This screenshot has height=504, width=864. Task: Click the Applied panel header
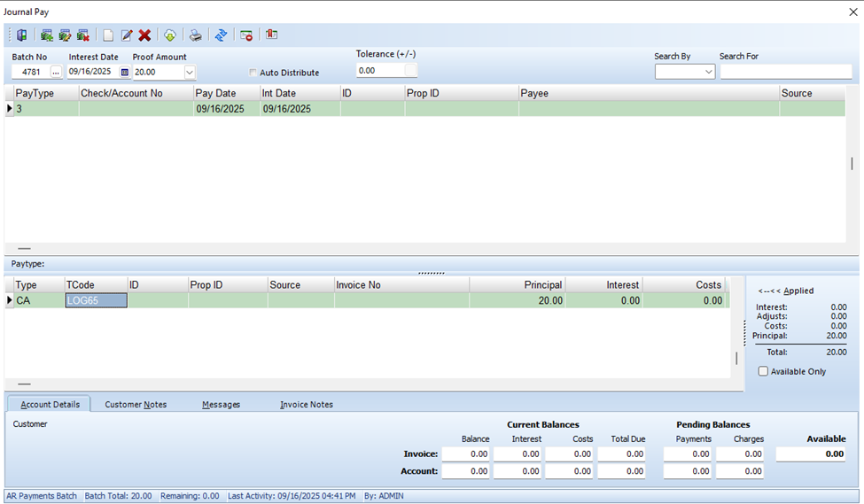click(786, 291)
